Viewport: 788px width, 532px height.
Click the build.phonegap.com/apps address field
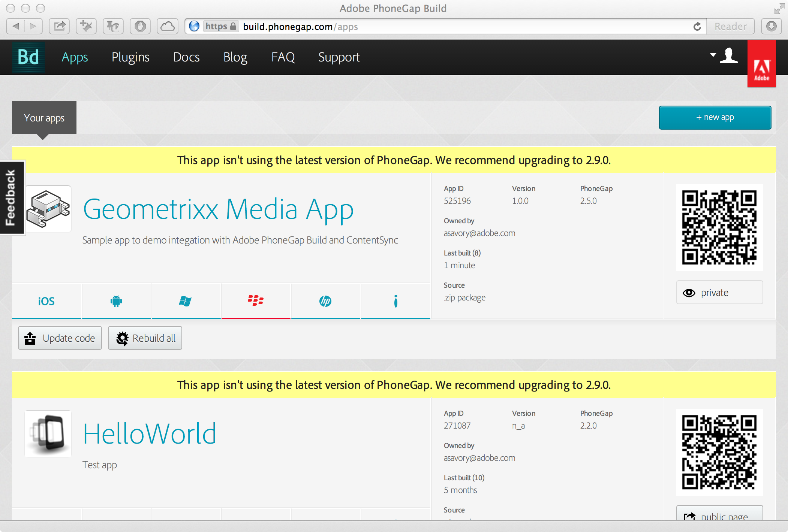[446, 26]
